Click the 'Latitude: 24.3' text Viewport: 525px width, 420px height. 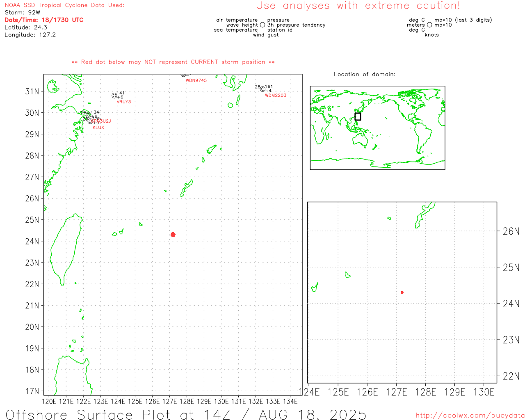(26, 27)
